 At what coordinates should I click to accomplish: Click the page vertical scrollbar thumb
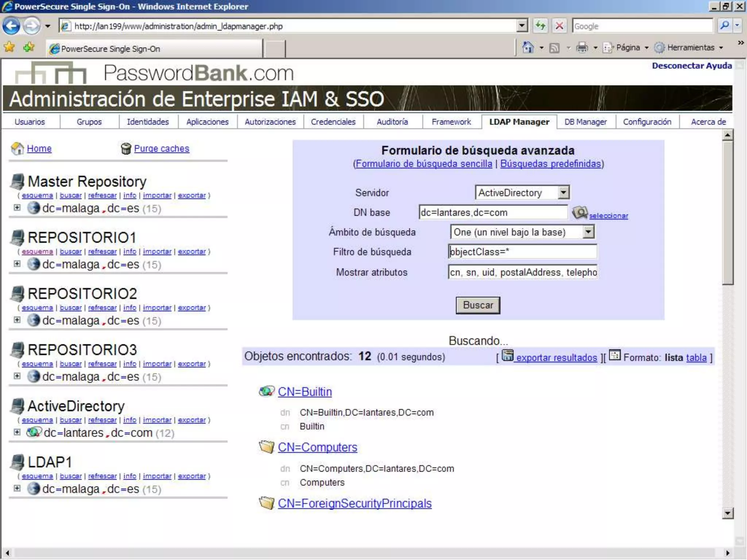tap(728, 213)
